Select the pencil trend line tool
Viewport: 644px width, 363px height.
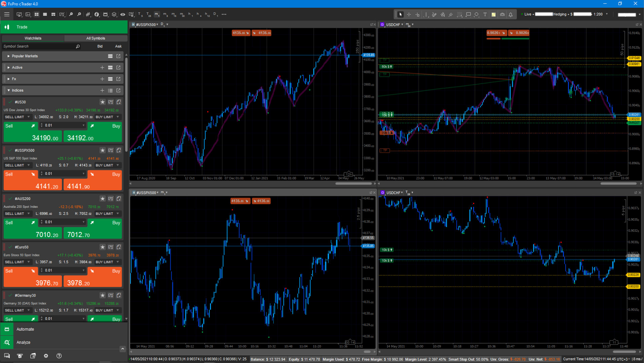(x=434, y=14)
